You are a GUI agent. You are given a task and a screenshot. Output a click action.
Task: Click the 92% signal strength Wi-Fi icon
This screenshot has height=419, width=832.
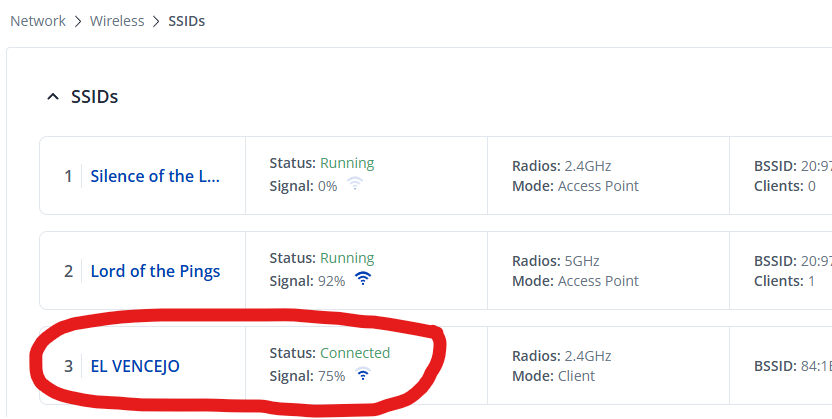click(363, 280)
